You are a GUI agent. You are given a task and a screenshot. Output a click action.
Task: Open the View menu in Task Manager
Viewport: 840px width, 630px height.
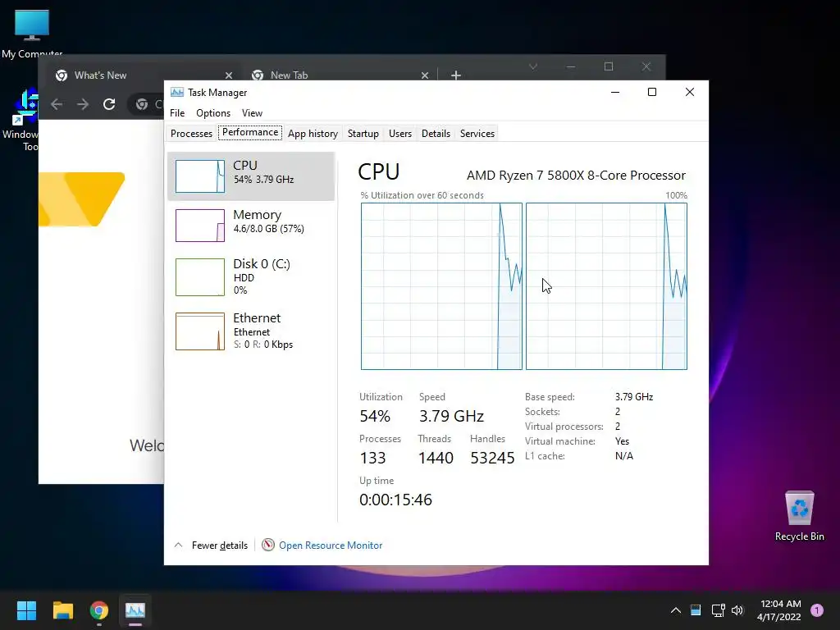252,113
